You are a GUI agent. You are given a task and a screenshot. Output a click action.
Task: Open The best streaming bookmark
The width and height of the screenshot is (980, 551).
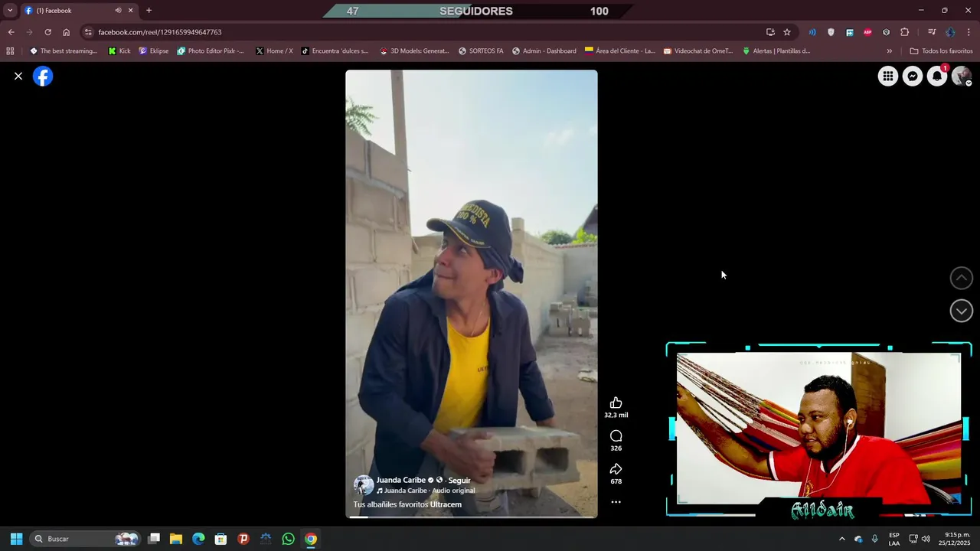[x=64, y=51]
